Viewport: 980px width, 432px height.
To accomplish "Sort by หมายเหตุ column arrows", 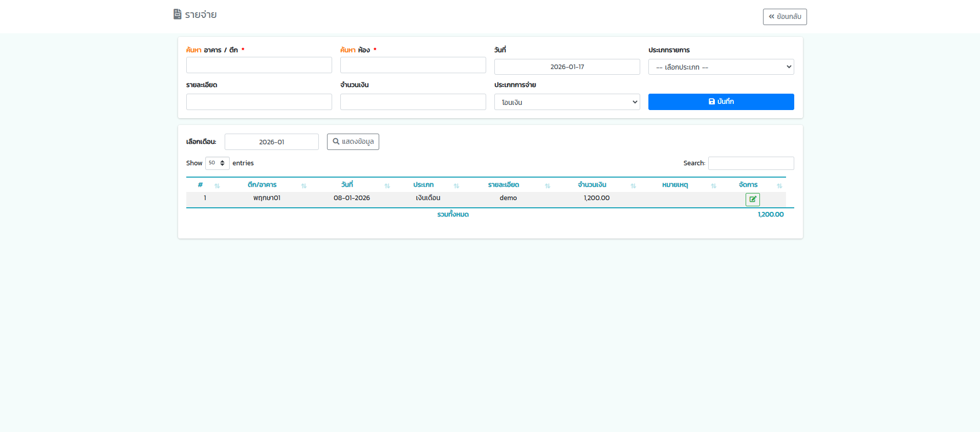I will (x=714, y=186).
